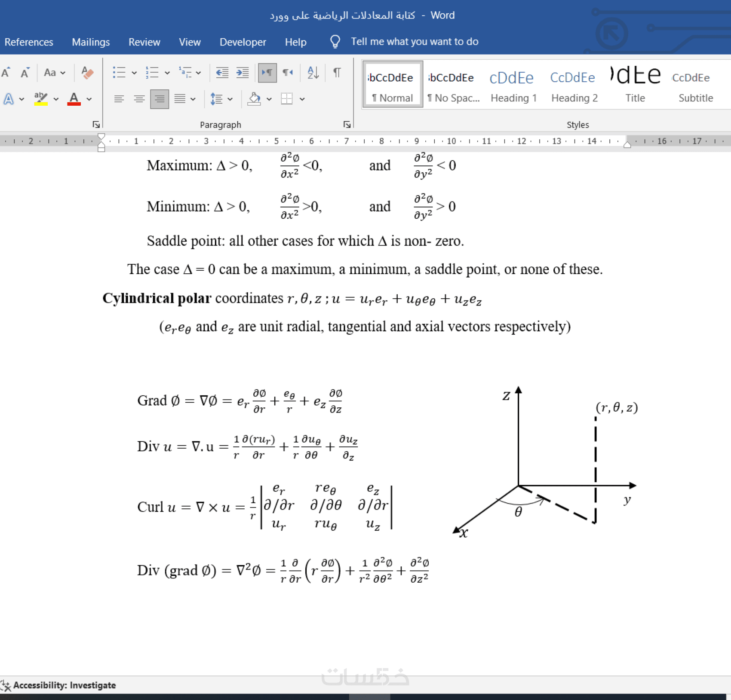
Task: Toggle Justify paragraph alignment
Action: (180, 99)
